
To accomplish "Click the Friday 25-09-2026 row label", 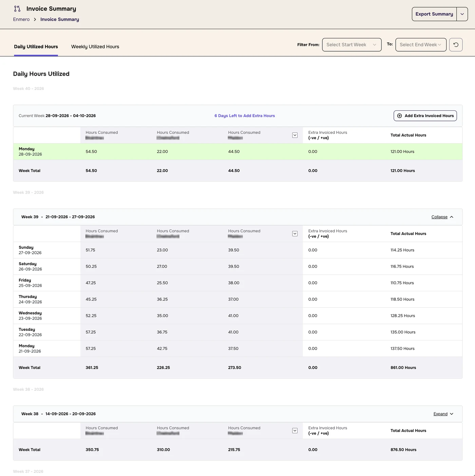I will pyautogui.click(x=30, y=283).
